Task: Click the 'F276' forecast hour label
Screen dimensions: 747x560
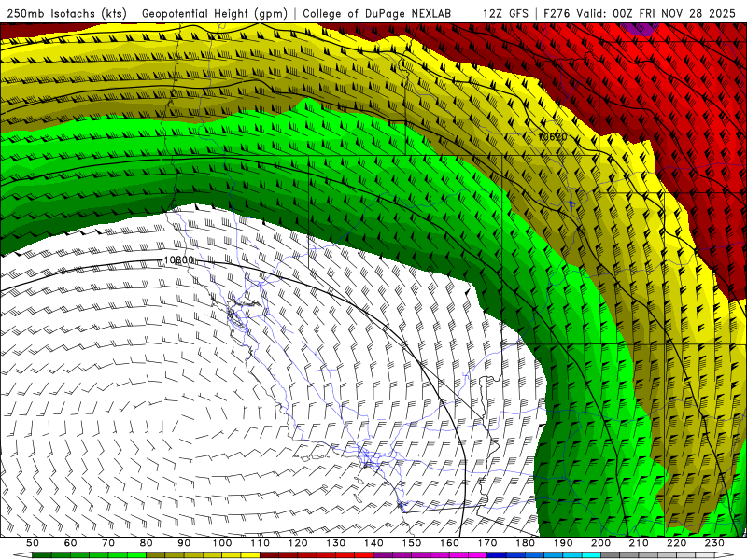Action: coord(557,13)
